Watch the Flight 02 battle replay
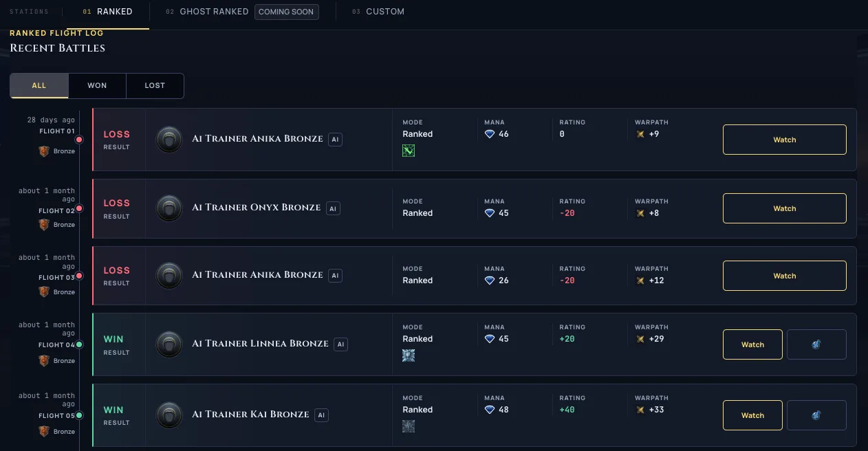The width and height of the screenshot is (868, 451). click(x=784, y=208)
